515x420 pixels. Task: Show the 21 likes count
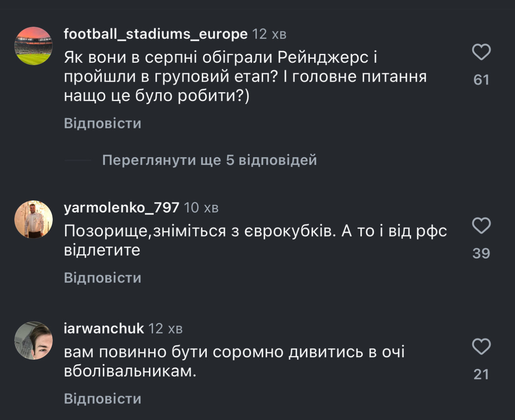coord(481,375)
